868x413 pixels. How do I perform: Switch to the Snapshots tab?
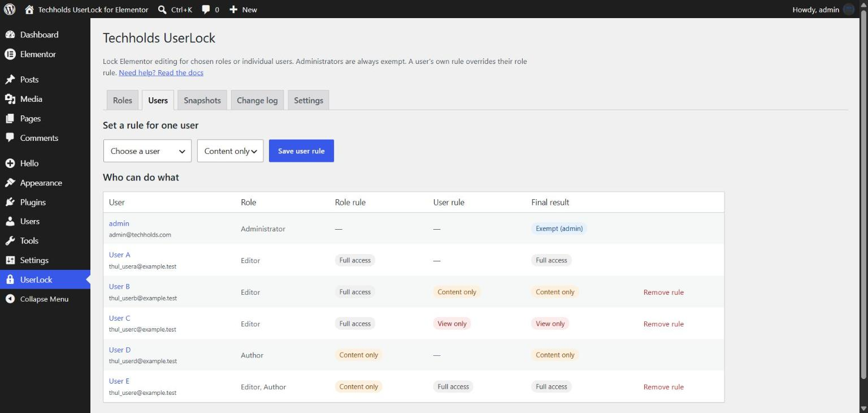point(202,100)
